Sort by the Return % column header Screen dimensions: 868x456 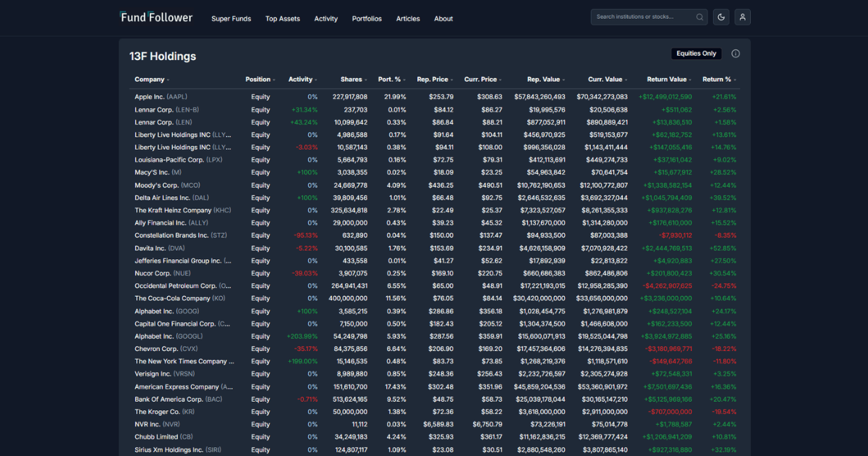tap(720, 80)
